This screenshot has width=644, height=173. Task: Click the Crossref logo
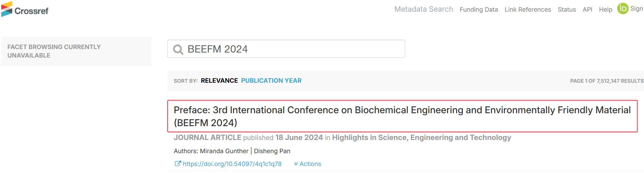pos(25,9)
